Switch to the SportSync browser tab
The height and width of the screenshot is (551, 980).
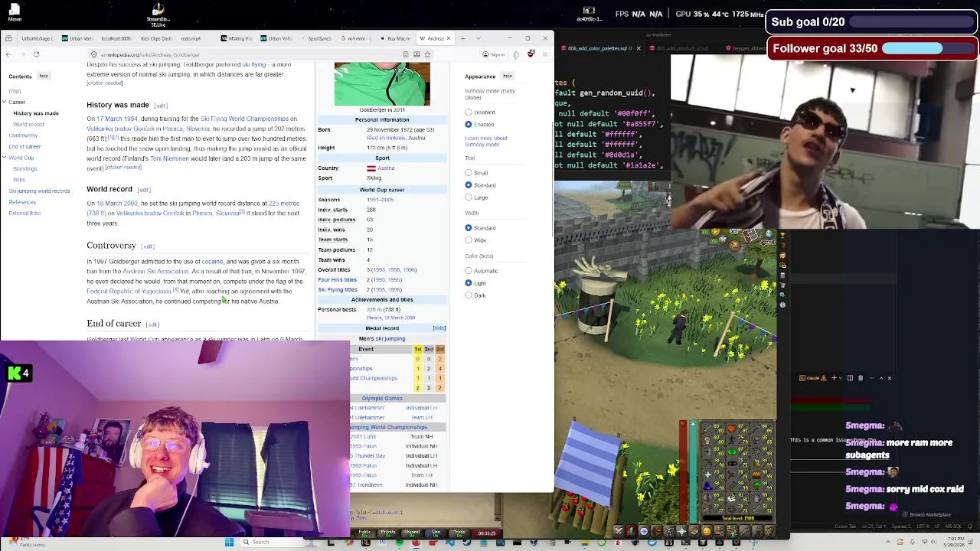318,38
